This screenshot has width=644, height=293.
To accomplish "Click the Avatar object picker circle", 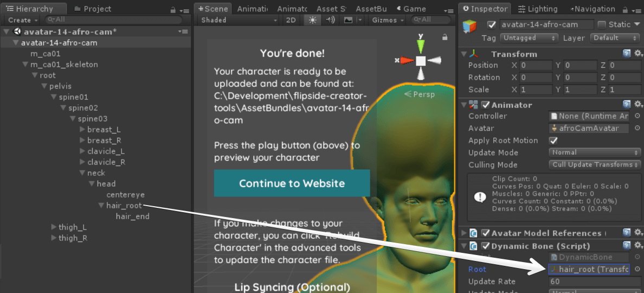I will click(x=637, y=128).
